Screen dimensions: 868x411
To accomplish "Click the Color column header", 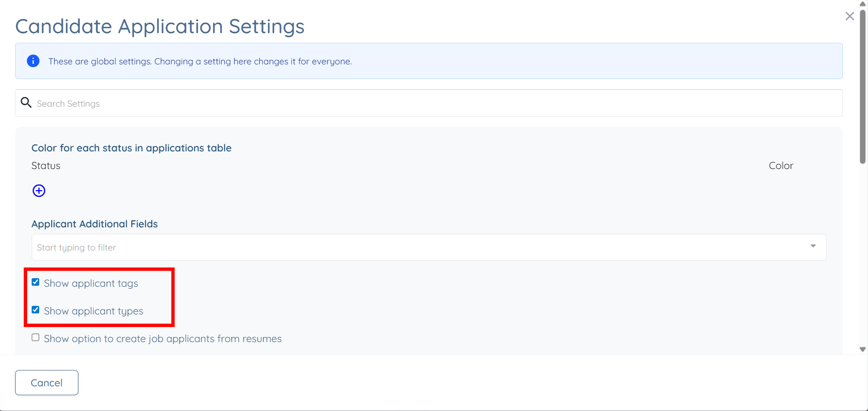I will 781,166.
